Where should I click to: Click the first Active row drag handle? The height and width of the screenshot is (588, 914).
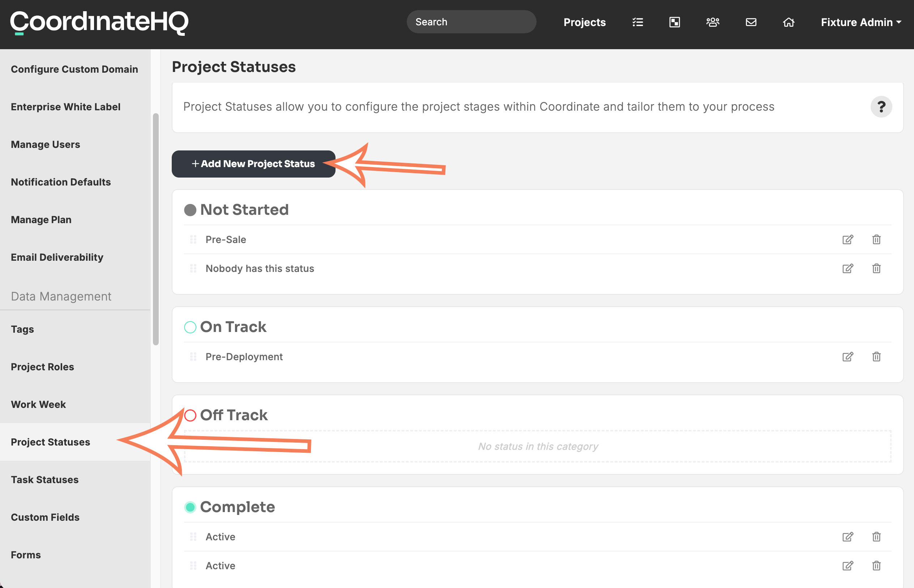click(193, 537)
